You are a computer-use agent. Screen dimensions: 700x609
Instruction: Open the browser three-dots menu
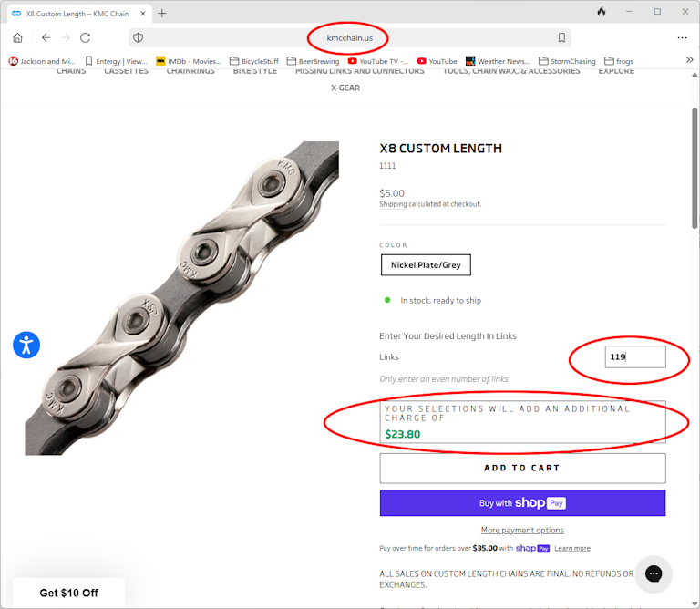click(682, 38)
